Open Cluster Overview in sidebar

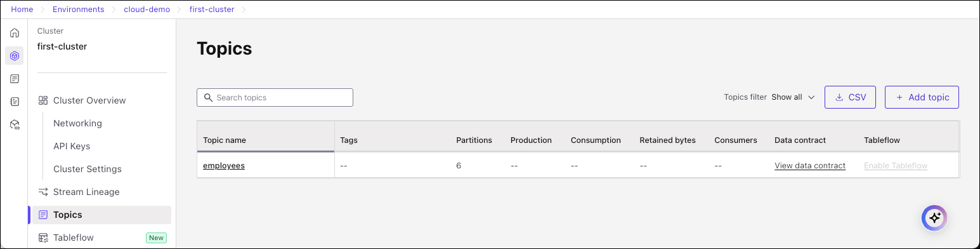click(89, 100)
